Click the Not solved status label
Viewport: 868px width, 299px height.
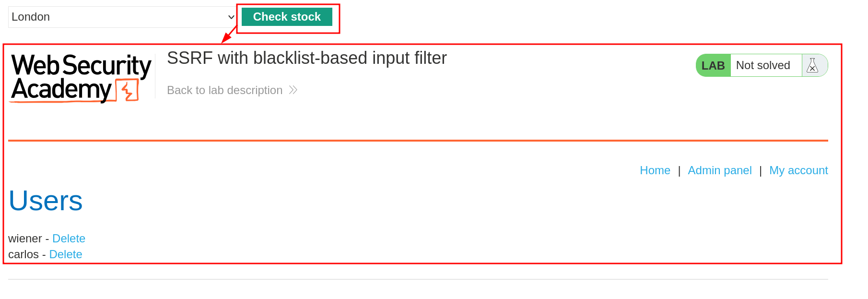[x=763, y=65]
